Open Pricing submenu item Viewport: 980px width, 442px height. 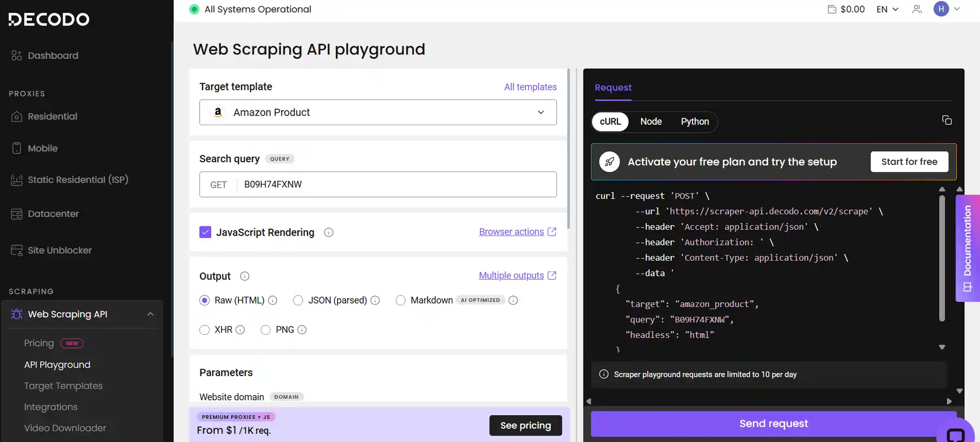click(39, 343)
